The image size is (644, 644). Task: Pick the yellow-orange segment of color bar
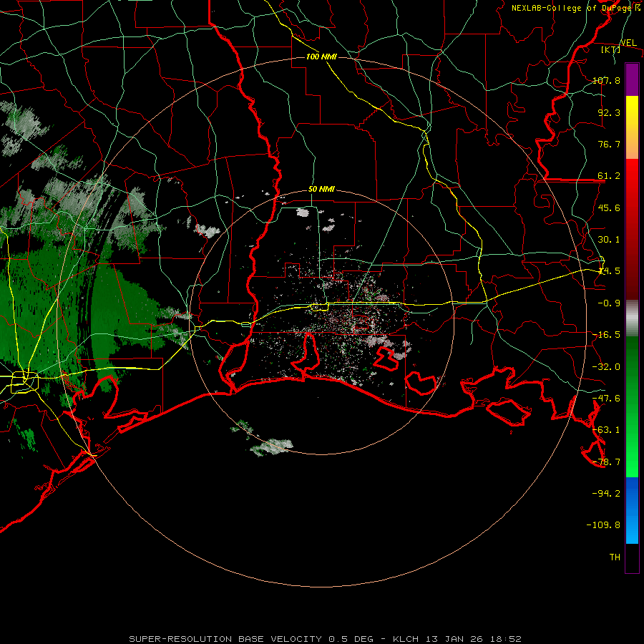[632, 127]
